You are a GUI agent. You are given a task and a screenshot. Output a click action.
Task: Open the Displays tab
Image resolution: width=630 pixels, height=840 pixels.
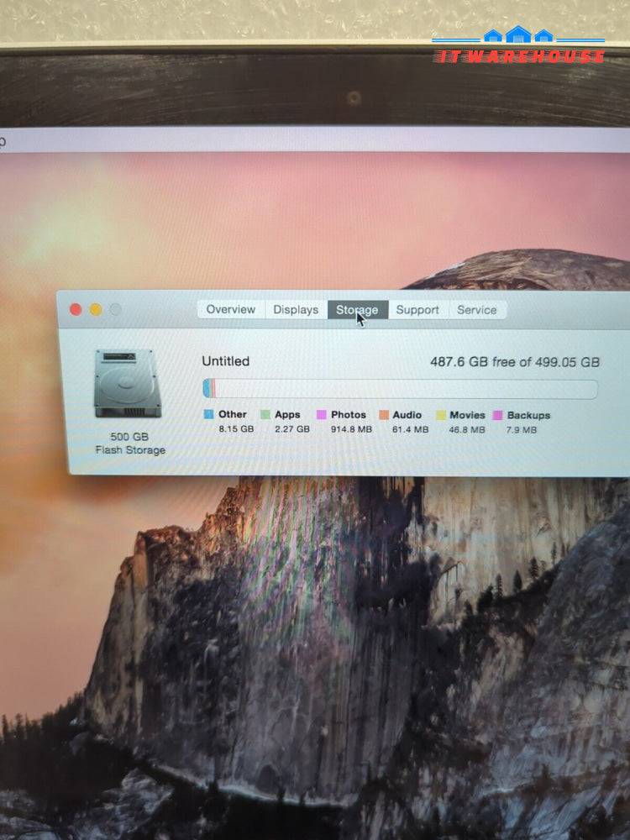pos(296,310)
